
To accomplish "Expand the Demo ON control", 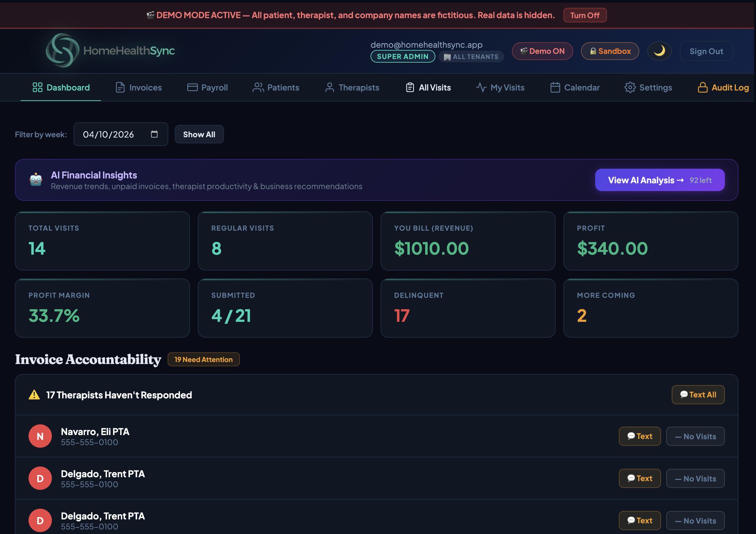I will [542, 51].
